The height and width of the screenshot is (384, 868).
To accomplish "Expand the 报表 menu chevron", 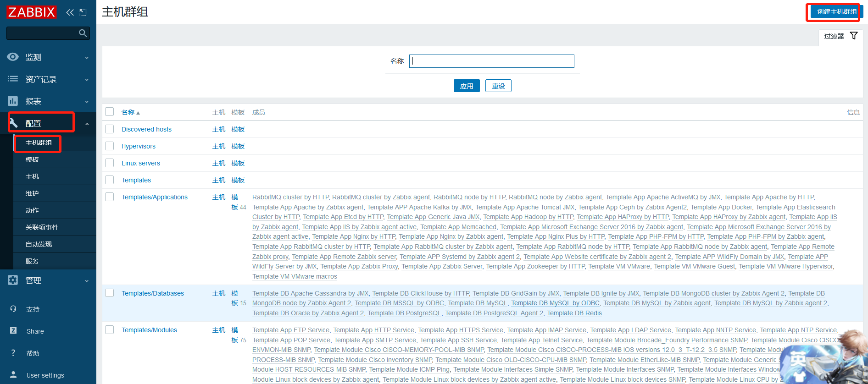I will point(87,102).
